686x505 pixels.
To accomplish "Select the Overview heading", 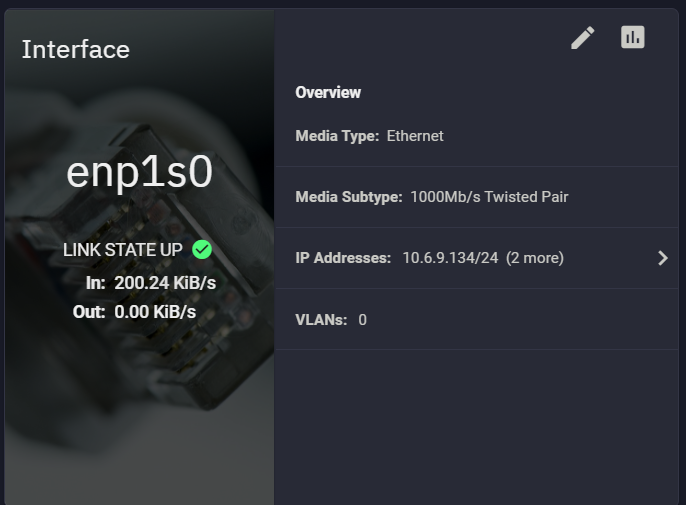I will click(328, 92).
